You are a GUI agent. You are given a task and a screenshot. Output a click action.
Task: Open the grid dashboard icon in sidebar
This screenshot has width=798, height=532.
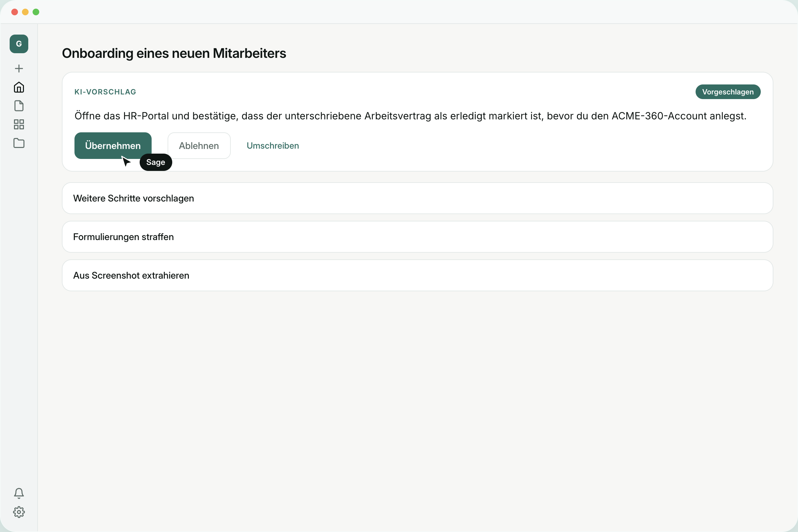tap(19, 124)
